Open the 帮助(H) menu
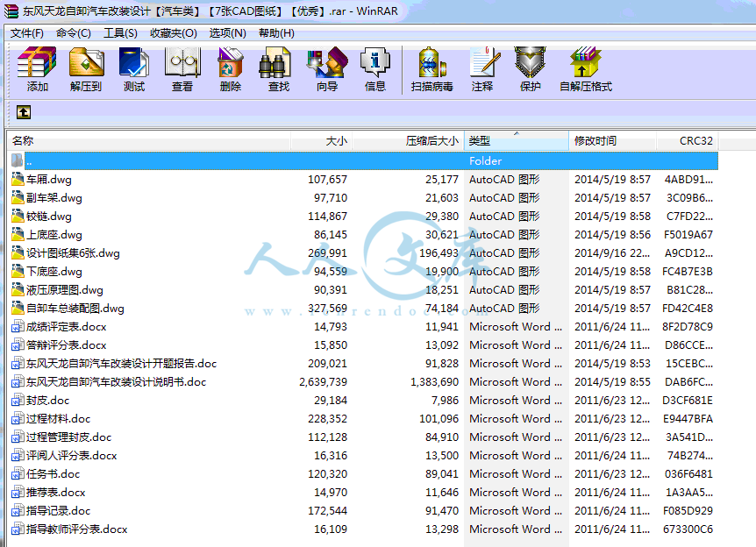 (x=276, y=33)
